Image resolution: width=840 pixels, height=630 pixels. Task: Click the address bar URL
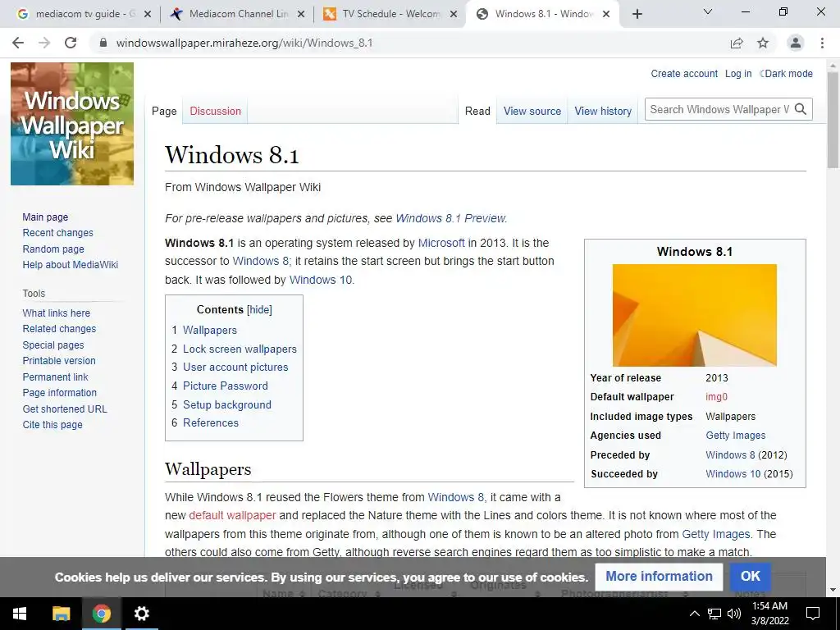click(x=244, y=43)
